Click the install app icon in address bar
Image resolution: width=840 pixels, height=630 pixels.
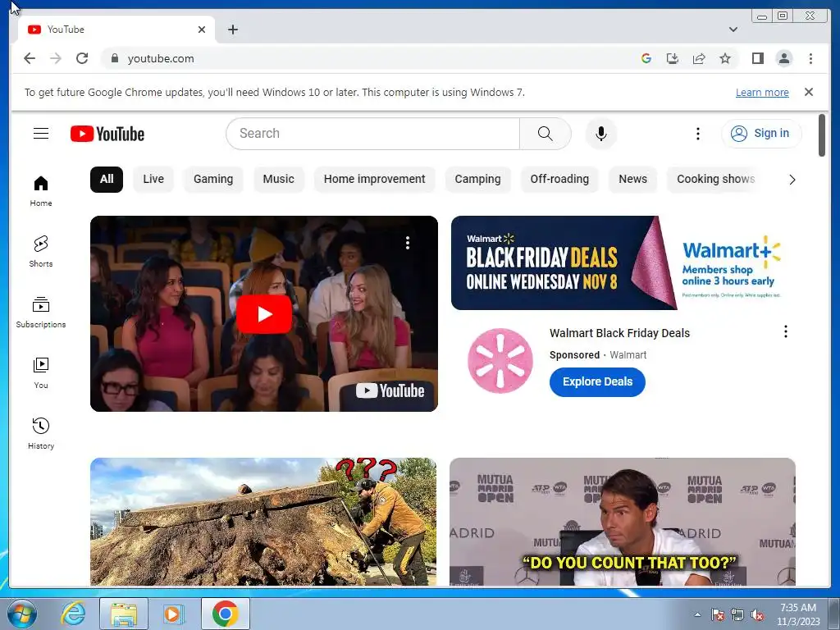pyautogui.click(x=673, y=58)
